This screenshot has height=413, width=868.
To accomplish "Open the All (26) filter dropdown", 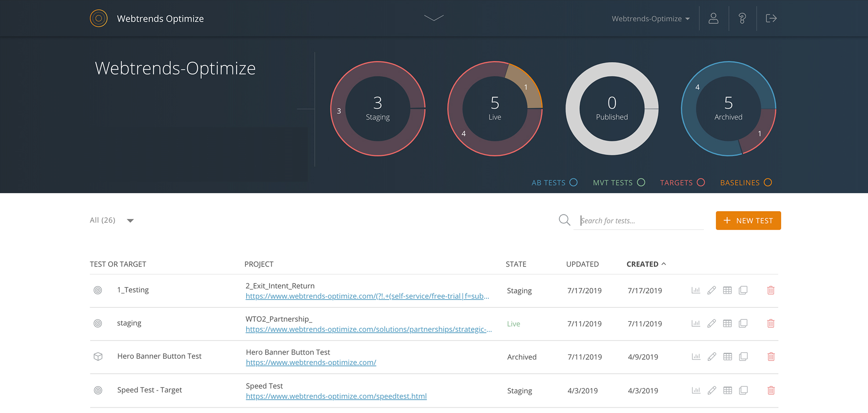I will point(112,220).
